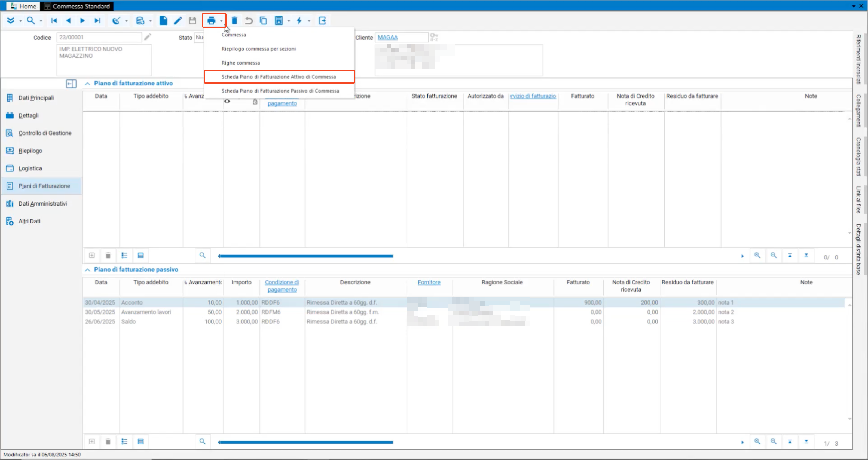Click the copy/duplicate icon in toolbar
The image size is (868, 460).
[263, 20]
